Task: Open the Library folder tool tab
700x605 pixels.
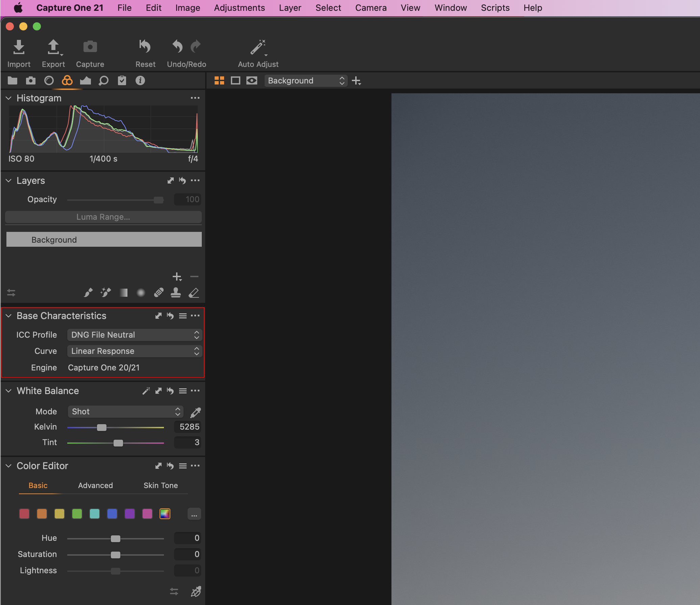Action: pyautogui.click(x=13, y=81)
